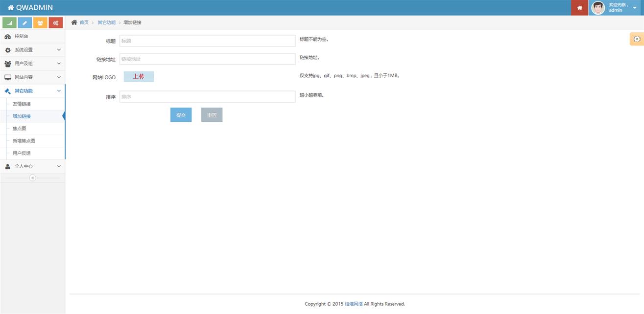Open 友情链接 in the sidebar
This screenshot has width=644, height=314.
pos(22,104)
